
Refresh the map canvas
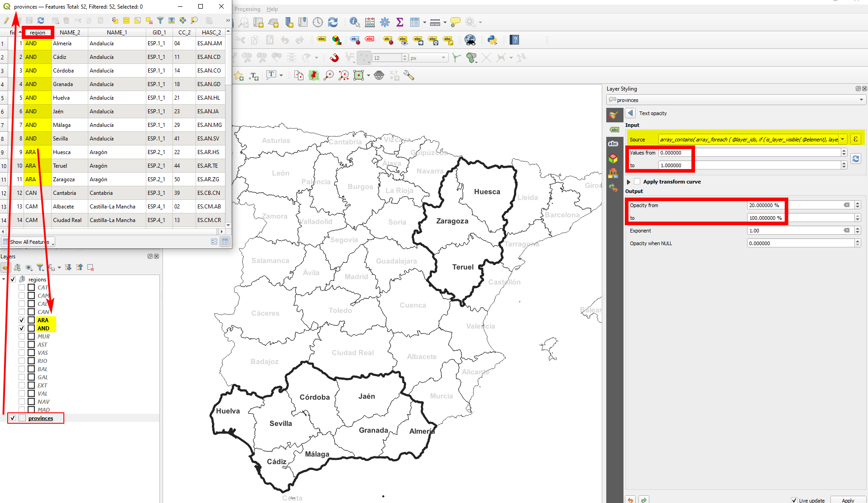point(333,22)
